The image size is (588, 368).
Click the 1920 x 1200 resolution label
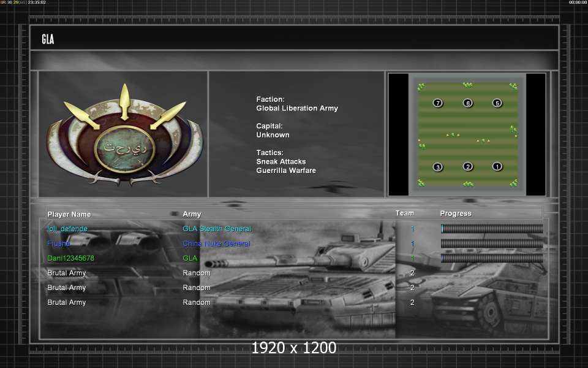coord(294,348)
